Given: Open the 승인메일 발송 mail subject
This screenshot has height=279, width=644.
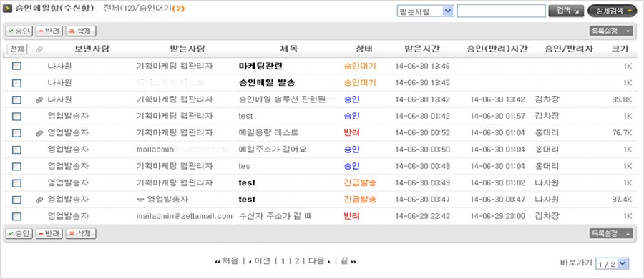Looking at the screenshot, I should click(267, 82).
